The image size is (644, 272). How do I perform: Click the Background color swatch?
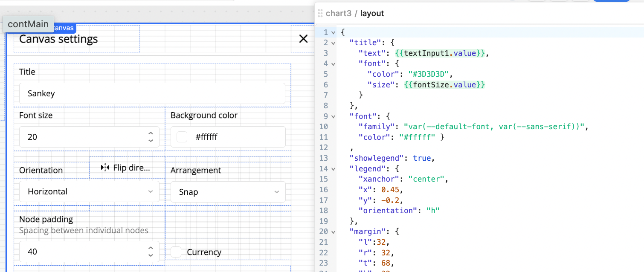coord(182,137)
